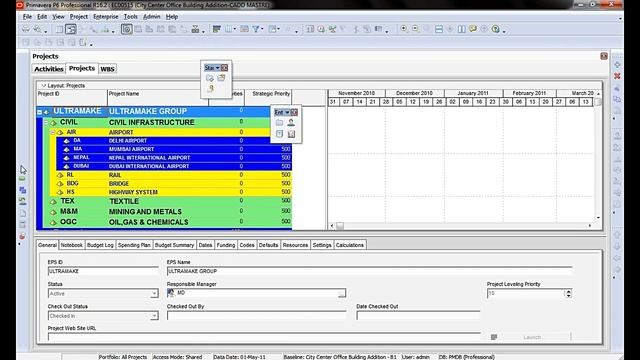The image size is (640, 360).
Task: Collapse the AIR airport node
Action: 53,132
